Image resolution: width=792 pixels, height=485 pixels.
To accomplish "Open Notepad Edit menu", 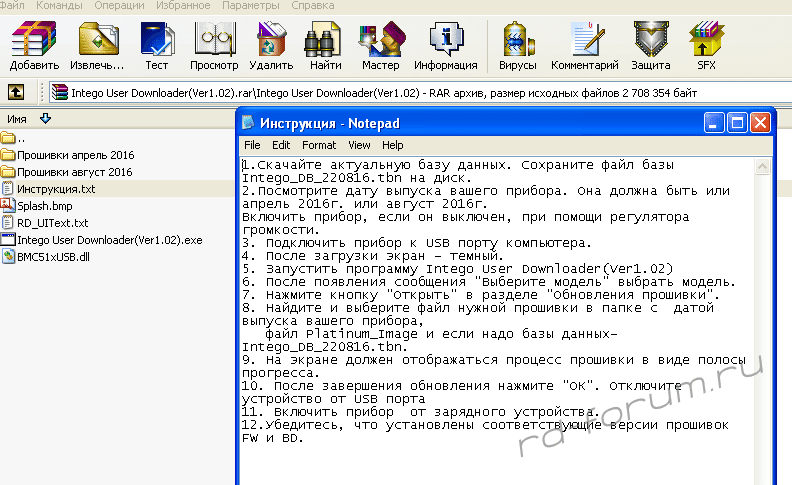I will tap(281, 145).
